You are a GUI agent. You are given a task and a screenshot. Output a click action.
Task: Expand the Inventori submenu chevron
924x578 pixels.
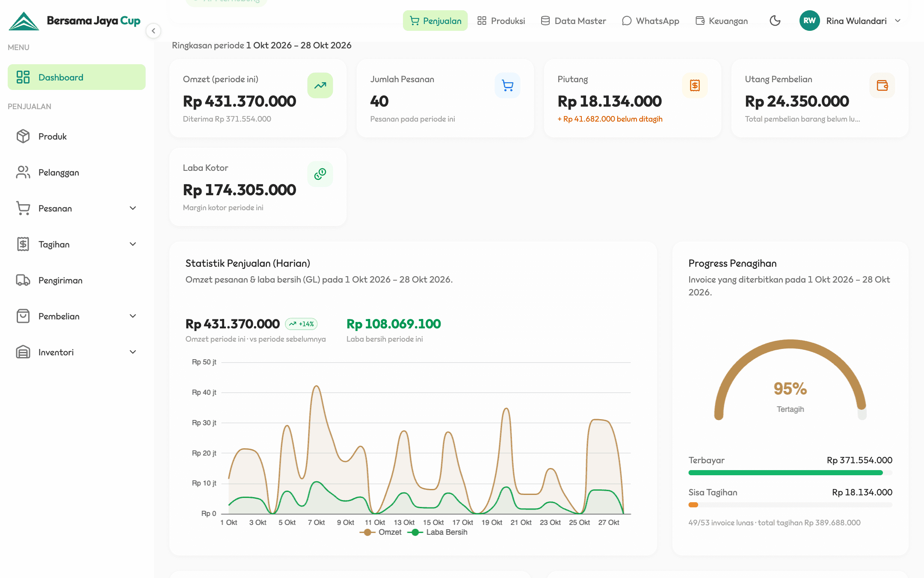pos(133,352)
